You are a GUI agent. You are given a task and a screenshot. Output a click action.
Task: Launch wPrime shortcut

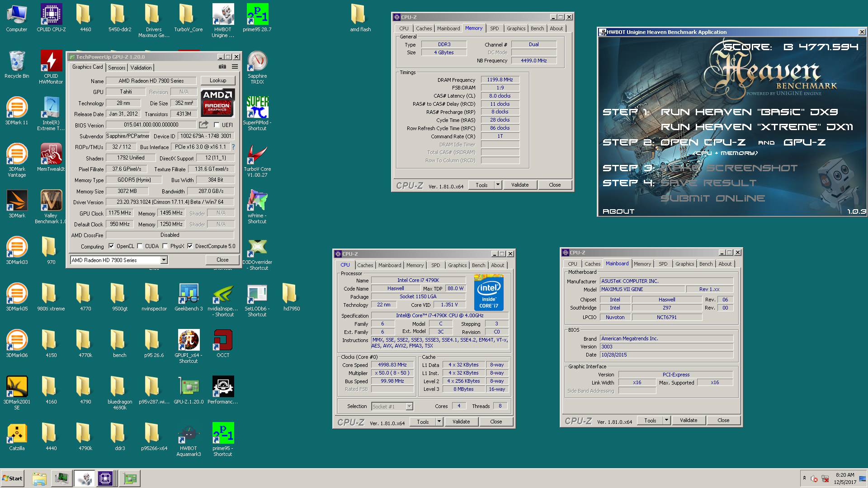coord(257,206)
